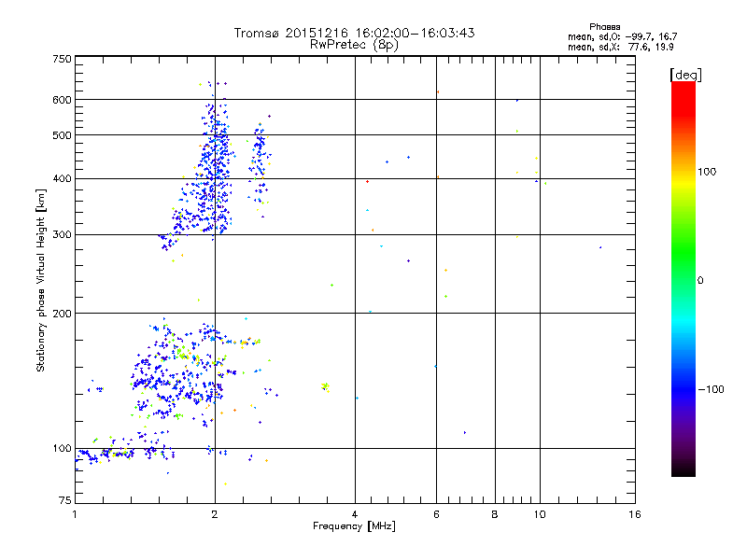Click the 'Phases' statistics heading

tap(604, 27)
